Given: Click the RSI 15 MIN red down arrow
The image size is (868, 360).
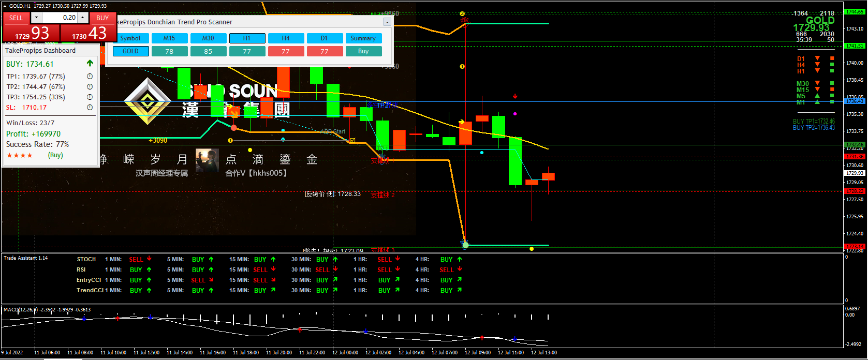Looking at the screenshot, I should [273, 269].
